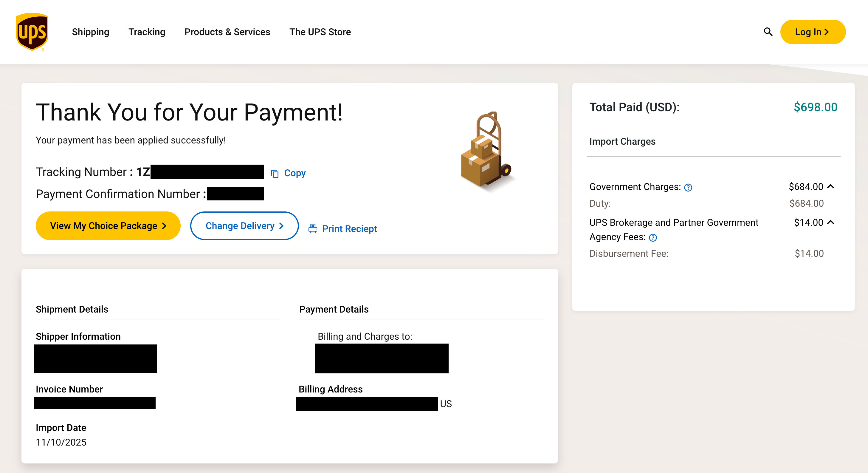The image size is (868, 473).
Task: Click the Print Reciept link
Action: (x=350, y=228)
